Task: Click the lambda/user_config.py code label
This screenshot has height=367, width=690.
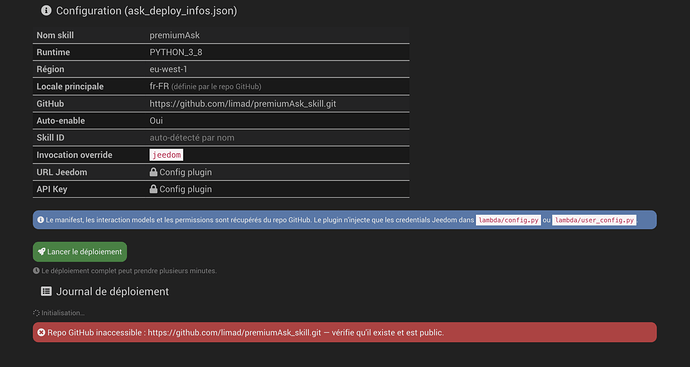Action: click(594, 220)
